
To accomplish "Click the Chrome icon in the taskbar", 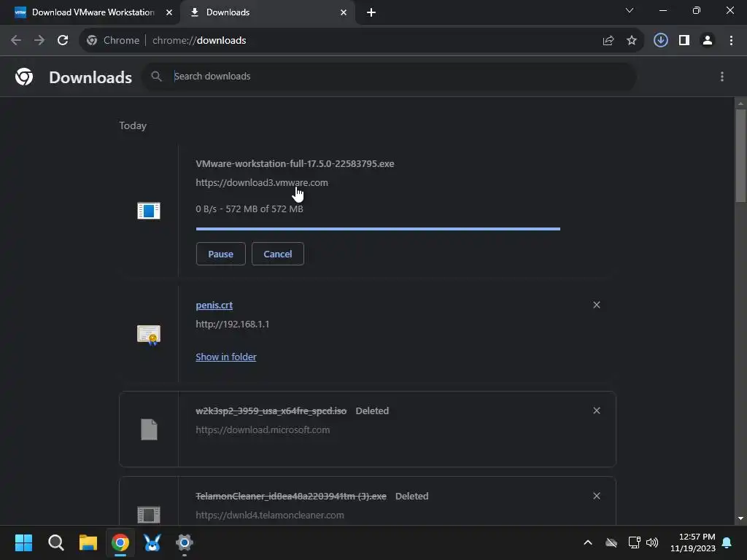I will tap(120, 542).
